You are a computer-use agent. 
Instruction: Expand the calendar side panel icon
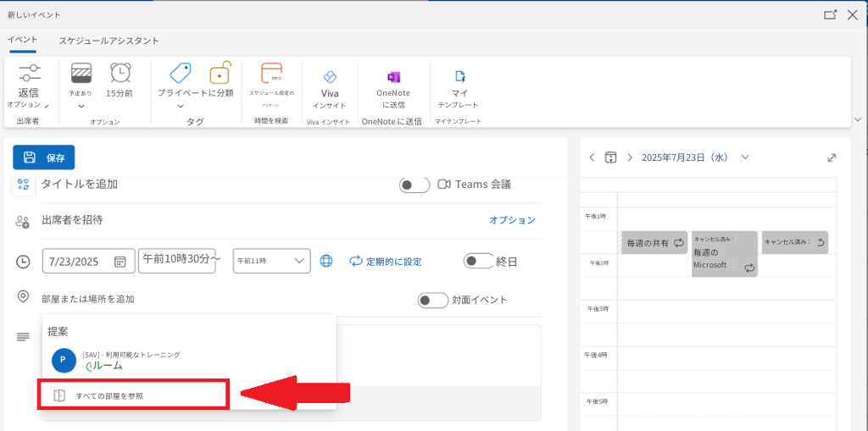pos(832,157)
